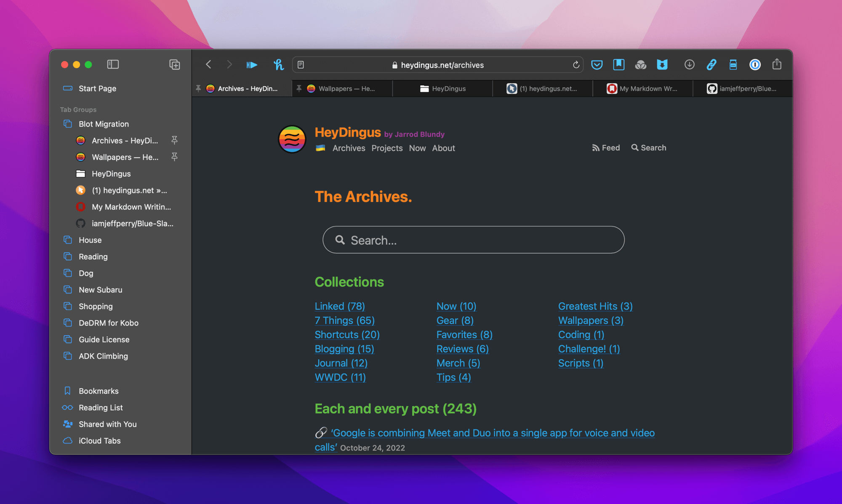Show the Downloads toolbar icon
This screenshot has width=842, height=504.
pyautogui.click(x=689, y=65)
